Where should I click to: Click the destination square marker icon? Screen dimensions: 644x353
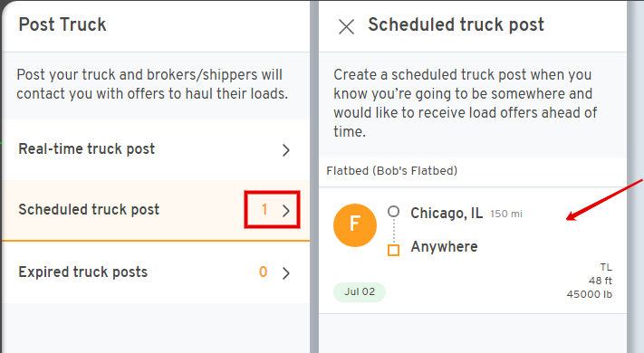(x=393, y=250)
